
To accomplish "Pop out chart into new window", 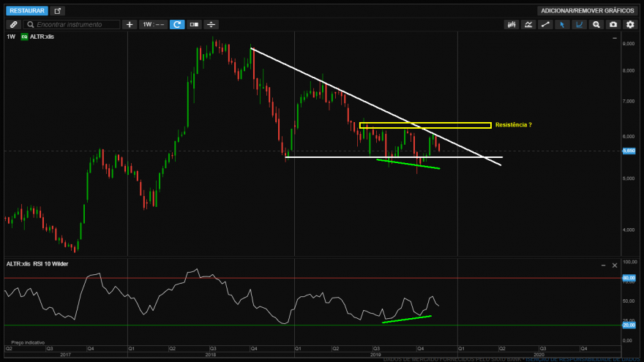I will click(58, 11).
